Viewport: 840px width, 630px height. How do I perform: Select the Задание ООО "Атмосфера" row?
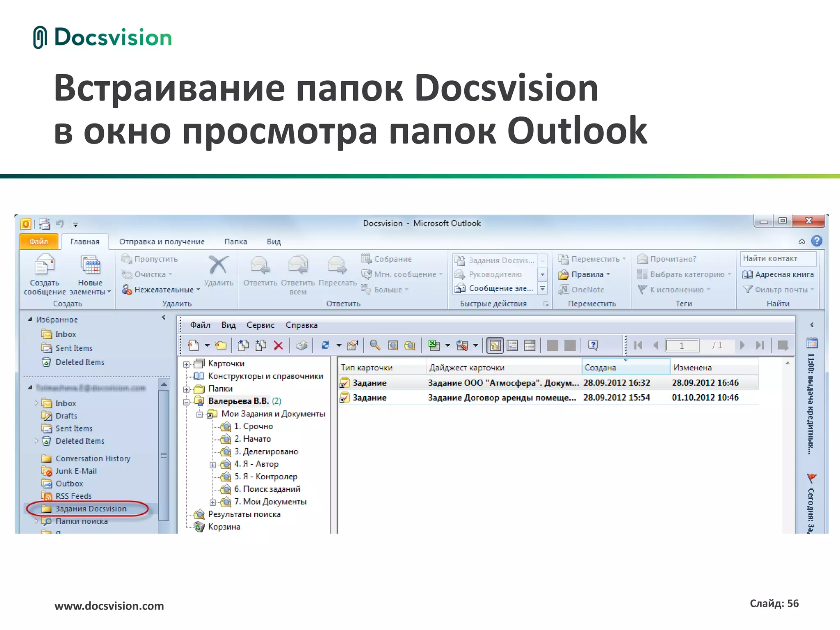548,383
